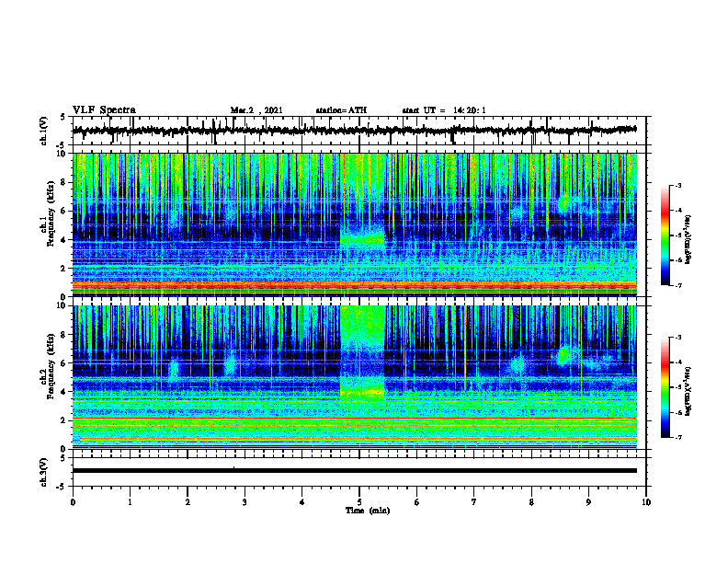Viewport: 728px width, 563px height.
Task: Click the VLF Spectra title
Action: pos(104,110)
